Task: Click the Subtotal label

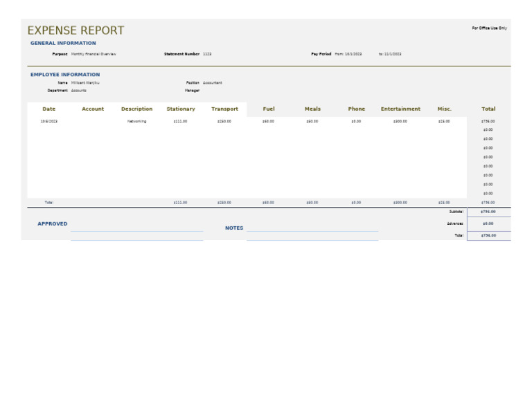Action: pos(456,212)
